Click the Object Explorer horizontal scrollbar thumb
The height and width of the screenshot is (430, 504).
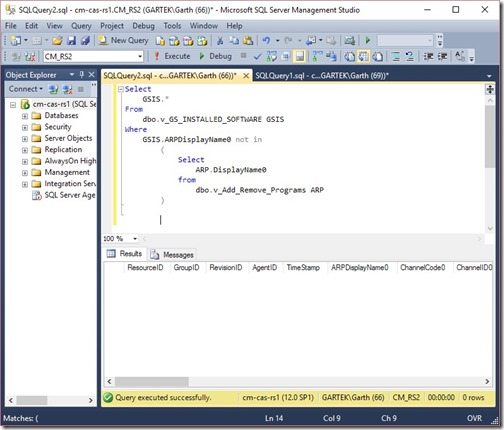click(32, 400)
